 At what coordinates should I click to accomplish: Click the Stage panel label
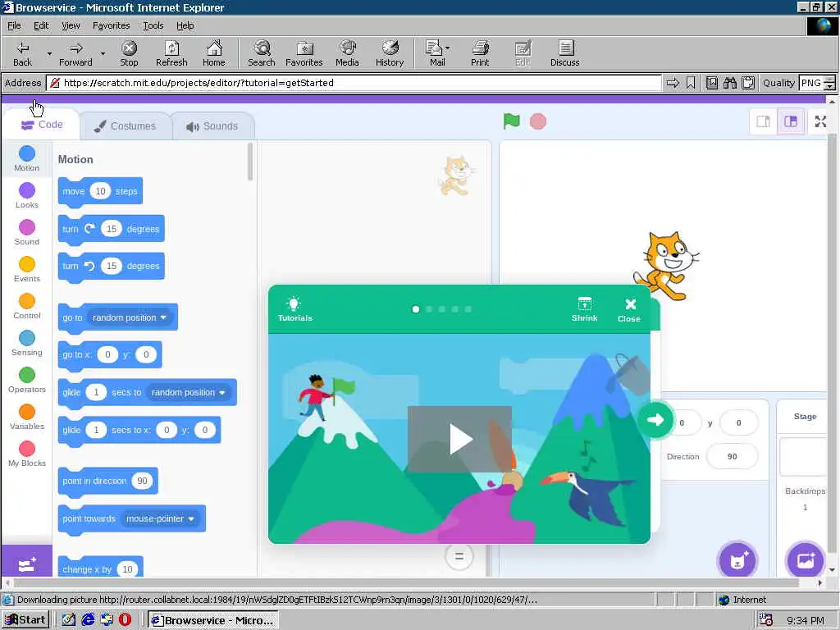pyautogui.click(x=805, y=416)
